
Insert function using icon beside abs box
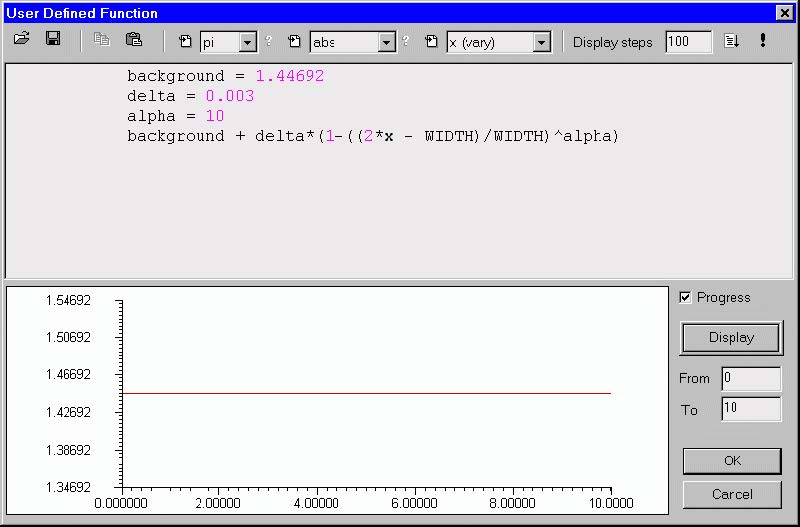coord(294,41)
